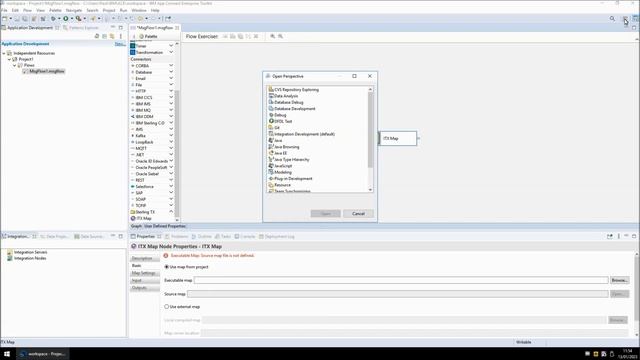The width and height of the screenshot is (640, 360).
Task: Click the Flow Exerciser label
Action: pyautogui.click(x=202, y=36)
